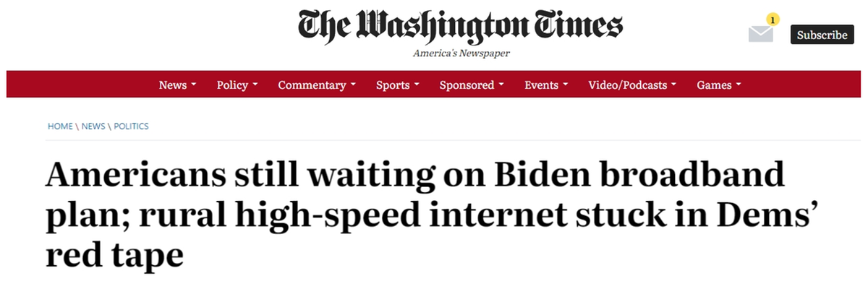Click the caret arrow beside Sponsored
868x289 pixels.
tap(501, 85)
